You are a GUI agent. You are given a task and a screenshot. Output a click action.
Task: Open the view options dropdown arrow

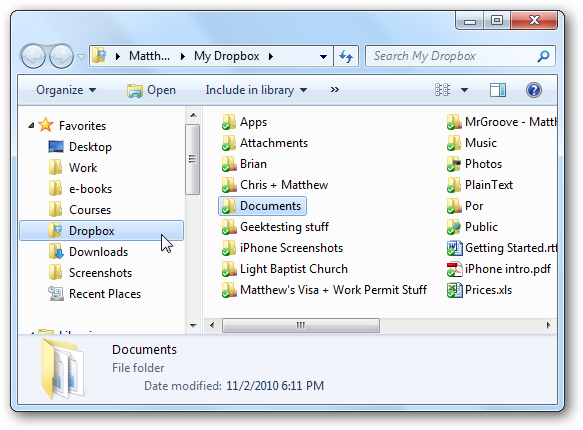[464, 90]
